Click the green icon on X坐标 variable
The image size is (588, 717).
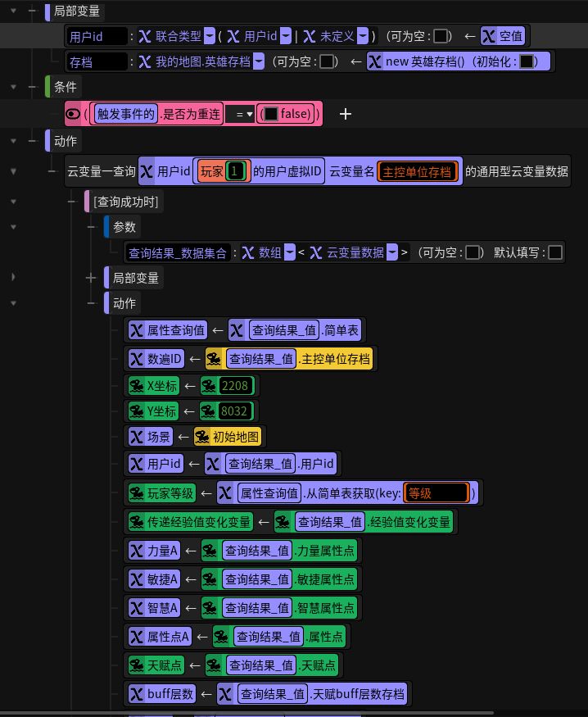click(136, 386)
